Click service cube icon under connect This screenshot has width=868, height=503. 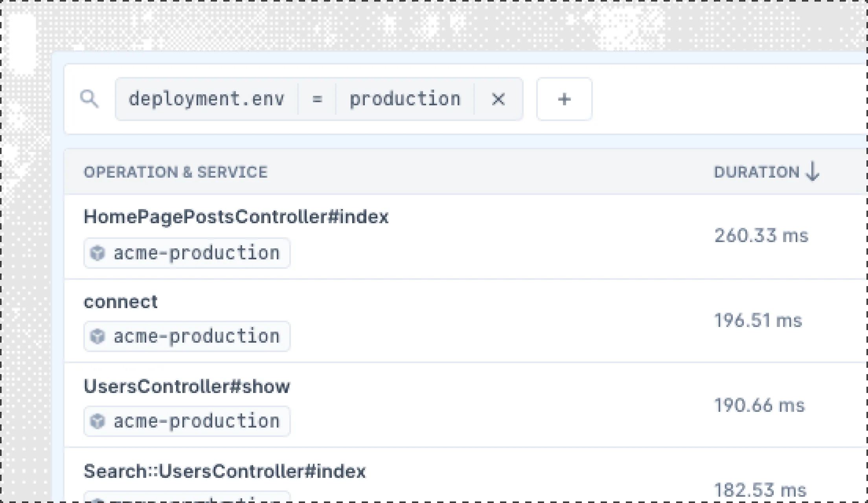tap(97, 336)
